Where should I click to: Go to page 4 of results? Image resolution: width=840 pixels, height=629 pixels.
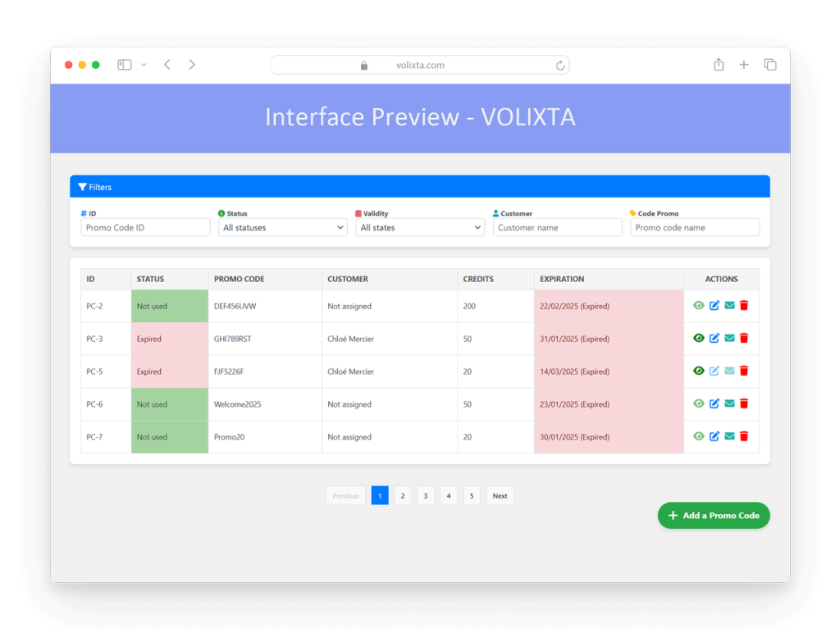449,495
